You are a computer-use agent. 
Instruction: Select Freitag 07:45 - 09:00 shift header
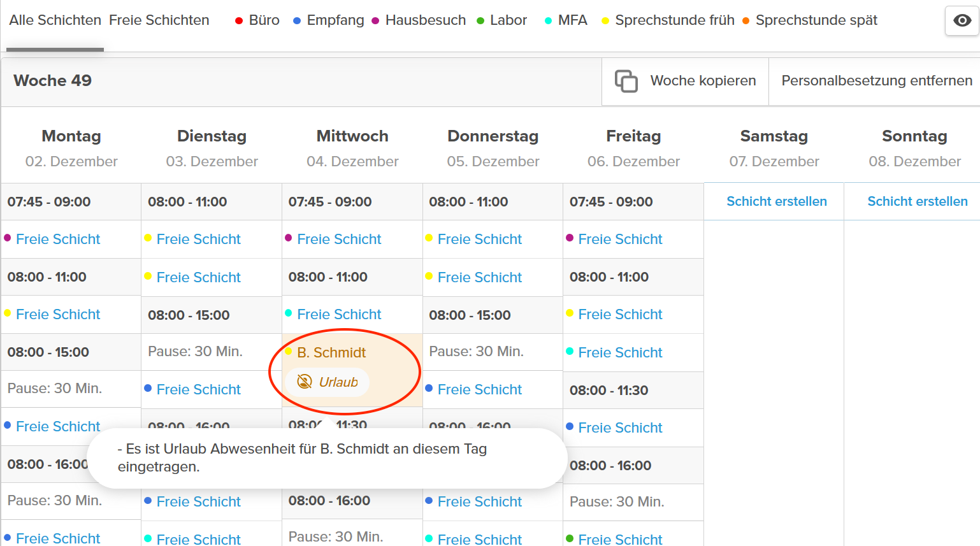[x=610, y=202]
